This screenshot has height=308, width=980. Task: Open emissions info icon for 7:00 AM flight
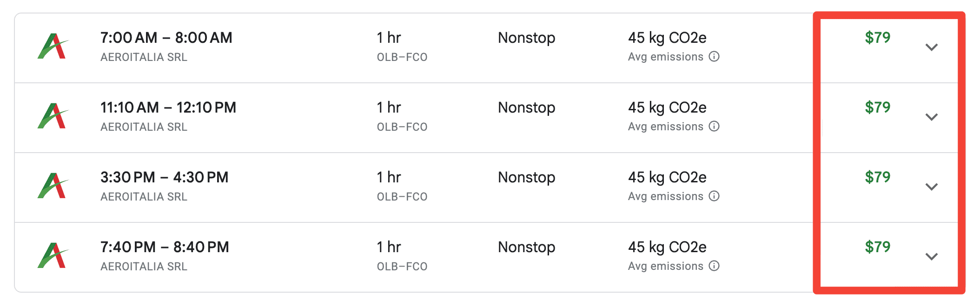point(714,57)
